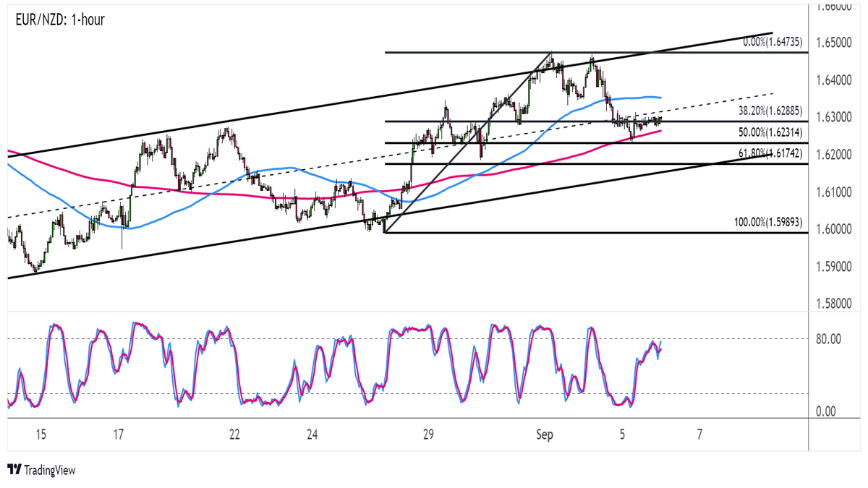
Task: Click the date label 24 on time axis
Action: 312,435
